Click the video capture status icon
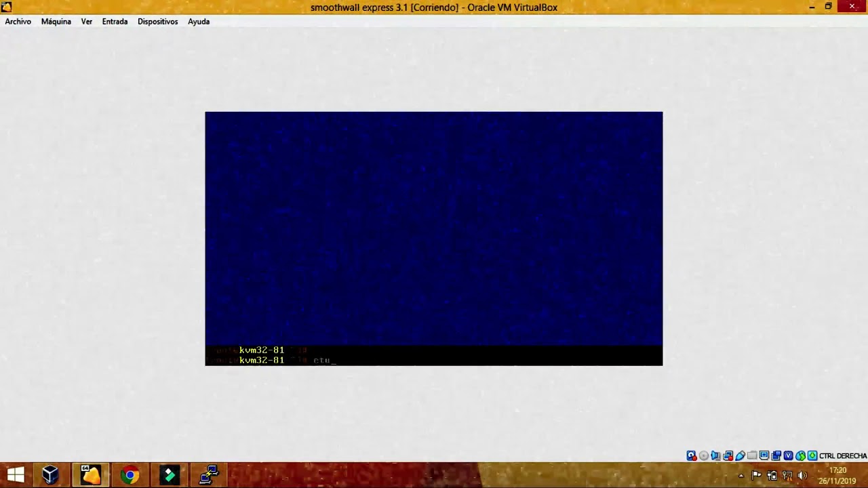Screen dimensions: 868x488 776,455
